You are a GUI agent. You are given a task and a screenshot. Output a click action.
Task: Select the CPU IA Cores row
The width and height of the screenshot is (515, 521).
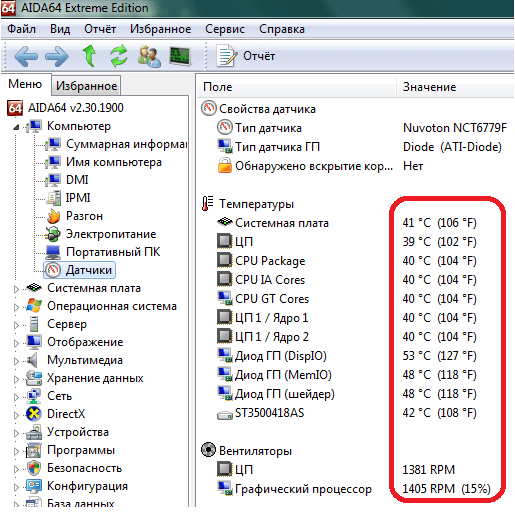(x=347, y=280)
